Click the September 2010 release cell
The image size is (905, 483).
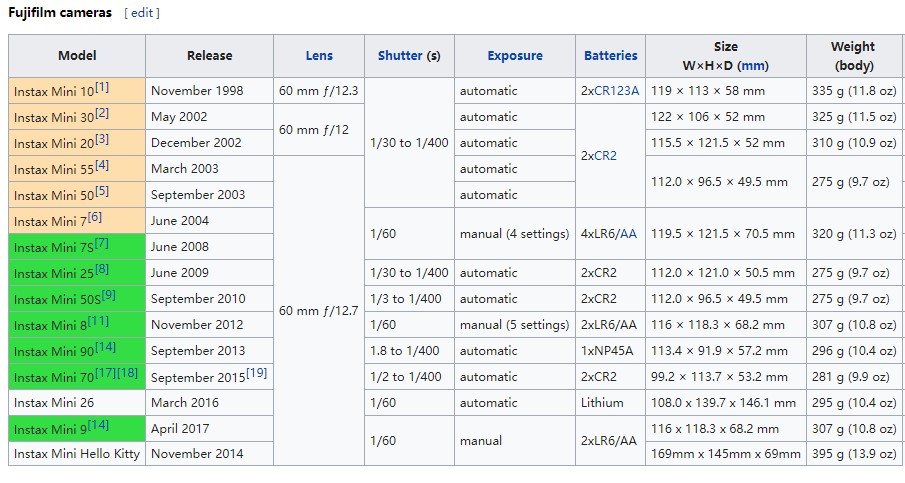point(210,298)
